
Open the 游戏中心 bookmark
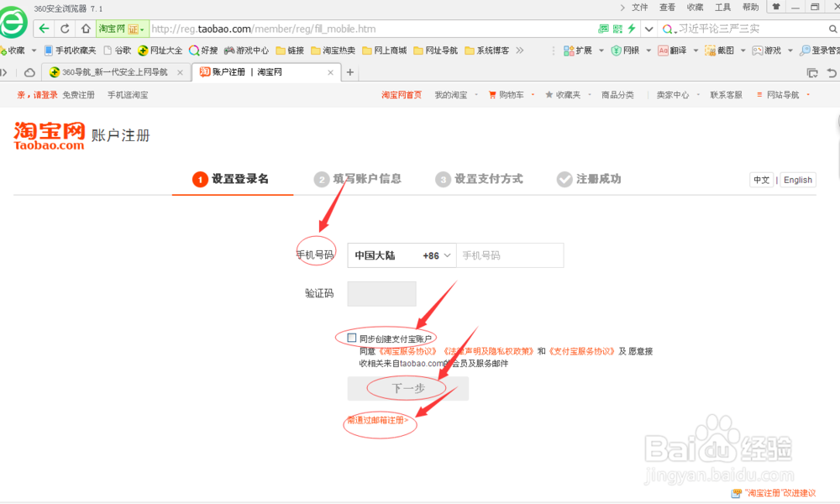pos(246,50)
